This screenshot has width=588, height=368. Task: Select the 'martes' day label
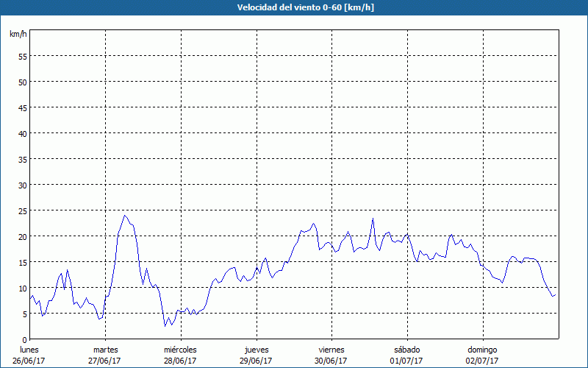pos(105,349)
